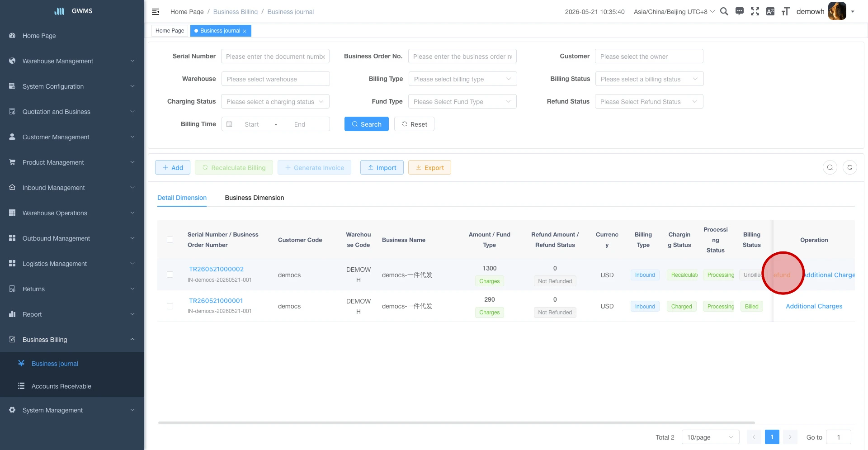
Task: Toggle fullscreen mode icon
Action: pos(755,11)
